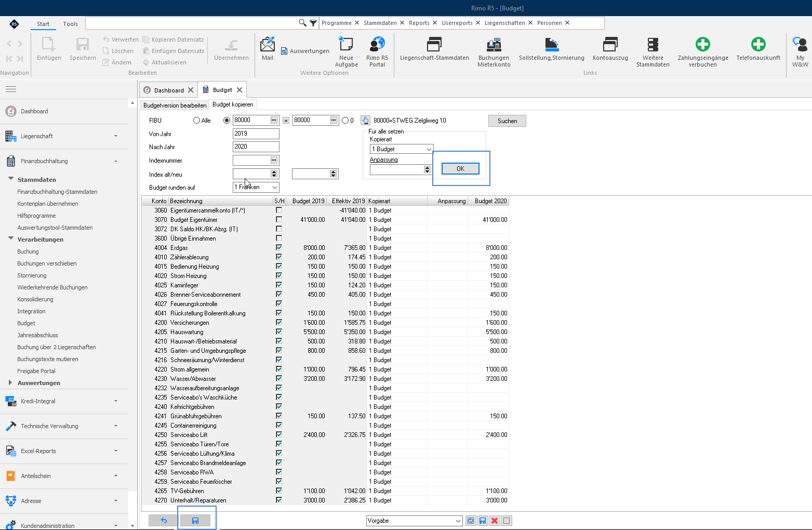The width and height of the screenshot is (812, 530).
Task: Collapse the Stammdaten tree section
Action: [11, 179]
